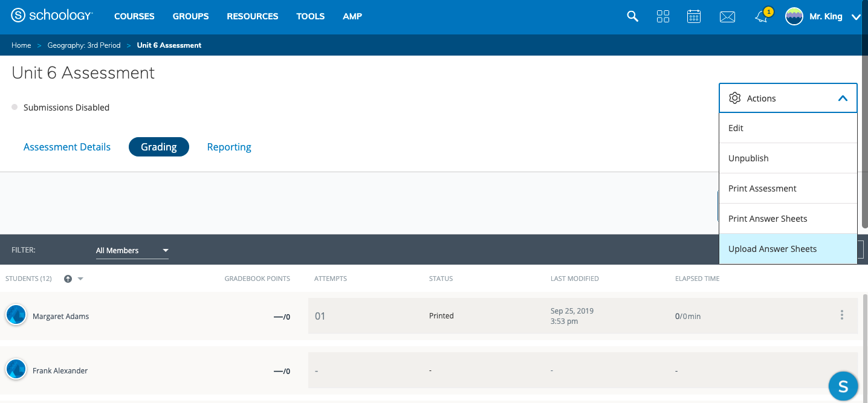868x403 pixels.
Task: Open Margaret Adams row options menu
Action: pyautogui.click(x=841, y=315)
